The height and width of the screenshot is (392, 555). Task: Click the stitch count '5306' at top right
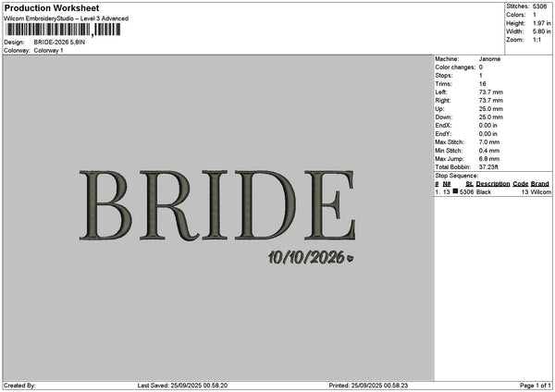pos(540,6)
